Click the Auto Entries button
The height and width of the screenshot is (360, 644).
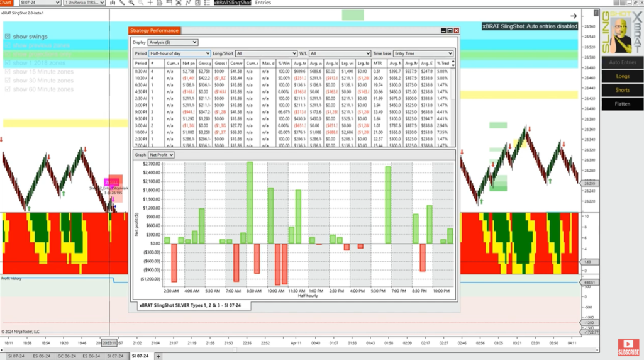coord(622,62)
